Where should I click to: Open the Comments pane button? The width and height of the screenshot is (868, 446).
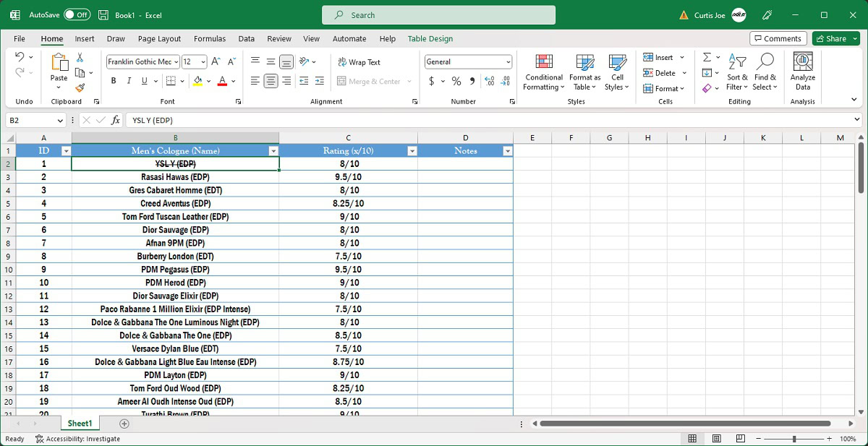tap(777, 39)
